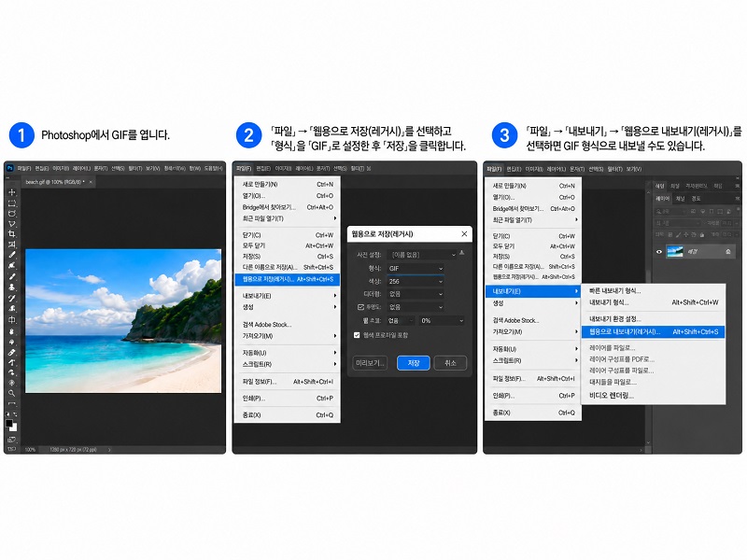Choose 검색 Adobe Stock in step 3 menu
The image size is (747, 560).
tap(532, 320)
